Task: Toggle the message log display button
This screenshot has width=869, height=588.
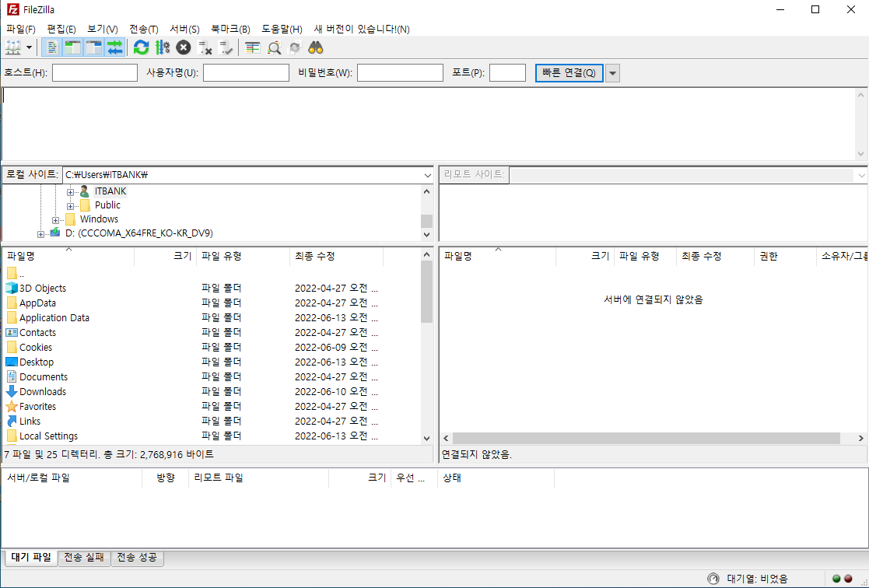Action: point(51,47)
